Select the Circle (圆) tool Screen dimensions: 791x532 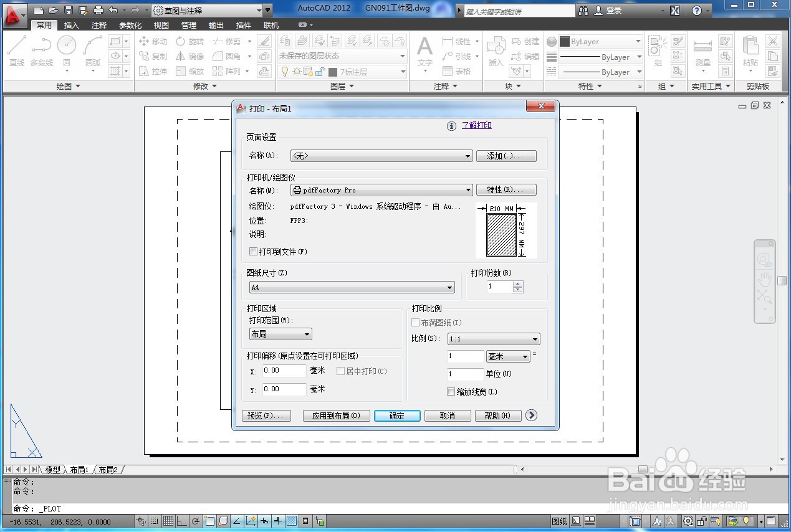(67, 51)
